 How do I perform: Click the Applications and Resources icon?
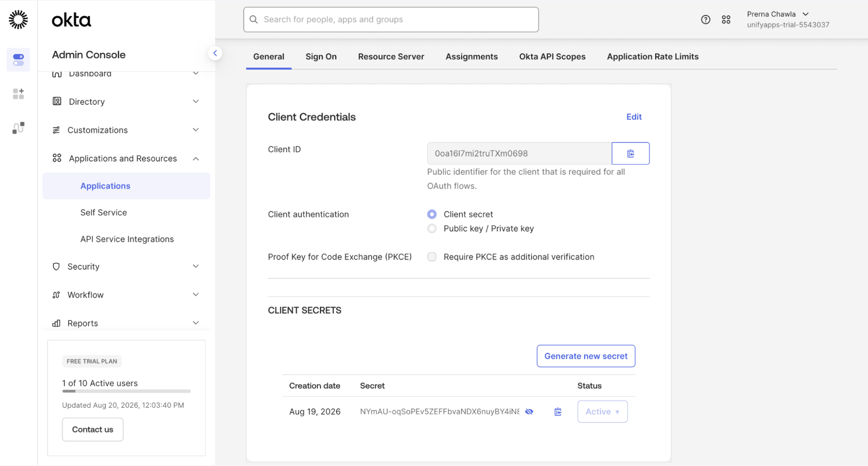(x=57, y=158)
